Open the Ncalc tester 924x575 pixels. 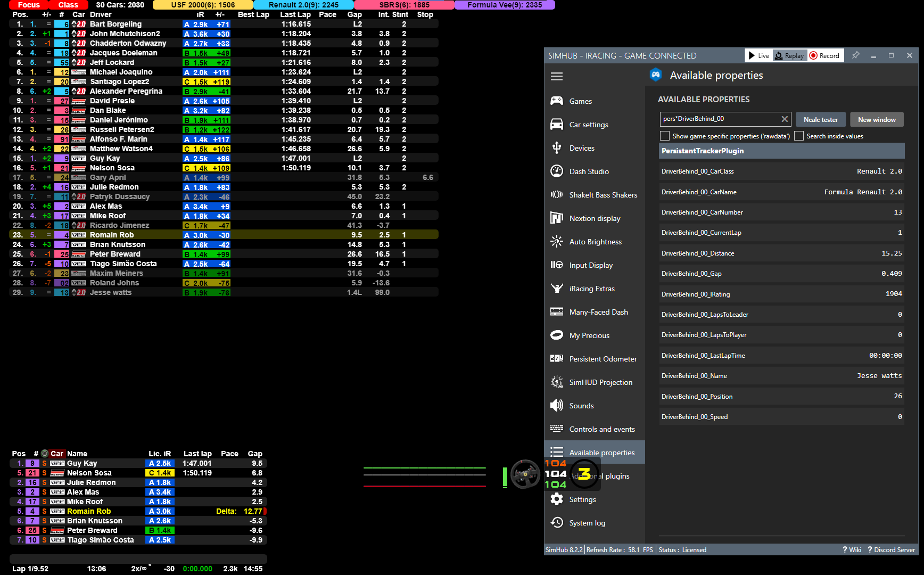[x=820, y=119]
